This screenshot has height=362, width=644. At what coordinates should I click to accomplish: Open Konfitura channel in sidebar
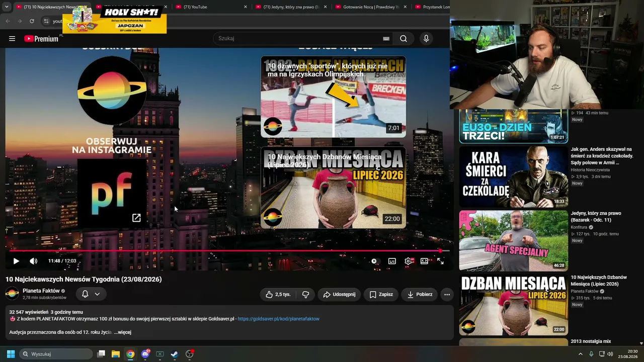579,227
